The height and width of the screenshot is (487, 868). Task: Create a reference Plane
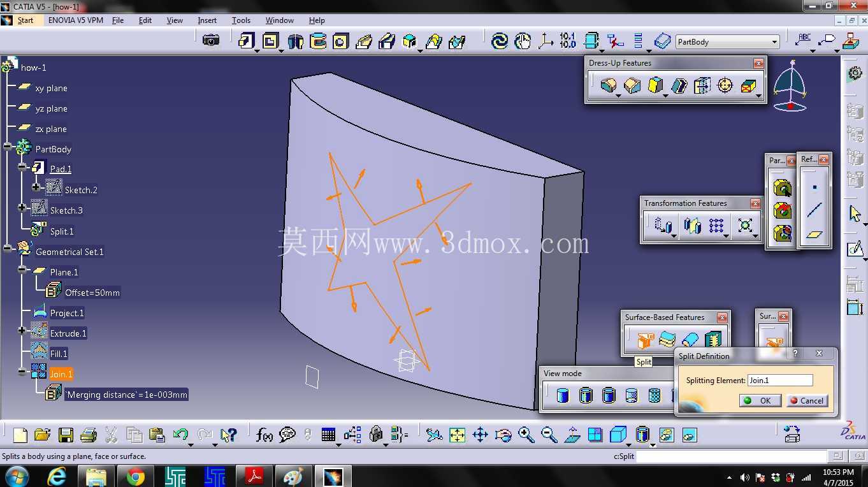814,235
